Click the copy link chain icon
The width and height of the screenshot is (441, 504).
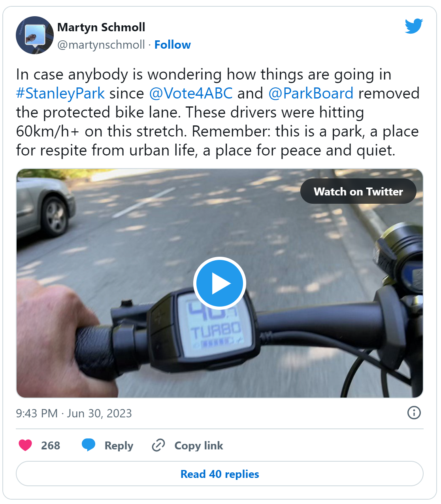158,445
